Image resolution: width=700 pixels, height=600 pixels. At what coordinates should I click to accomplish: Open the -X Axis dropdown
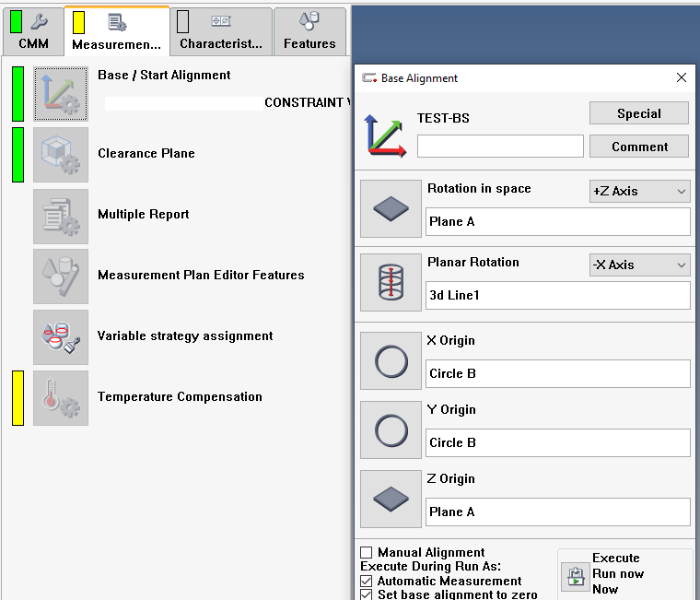click(x=640, y=265)
